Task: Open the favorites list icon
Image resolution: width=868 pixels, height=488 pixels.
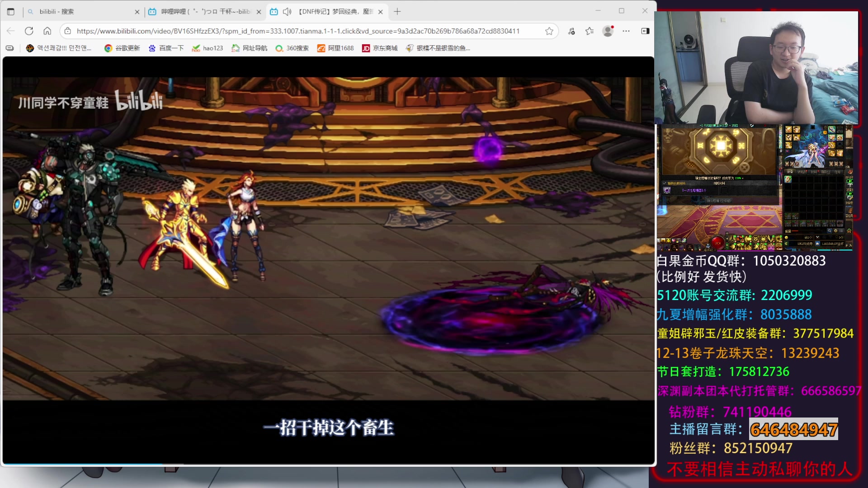Action: point(590,31)
